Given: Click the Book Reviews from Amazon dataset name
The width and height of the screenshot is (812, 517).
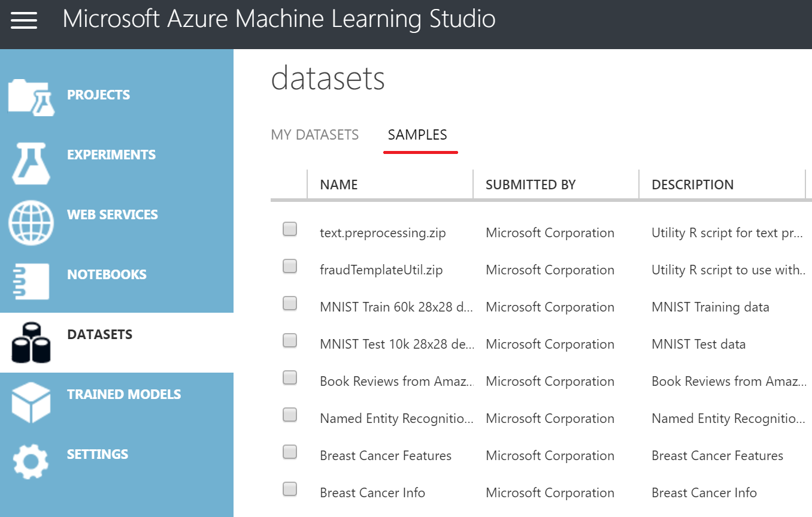Looking at the screenshot, I should (x=396, y=382).
